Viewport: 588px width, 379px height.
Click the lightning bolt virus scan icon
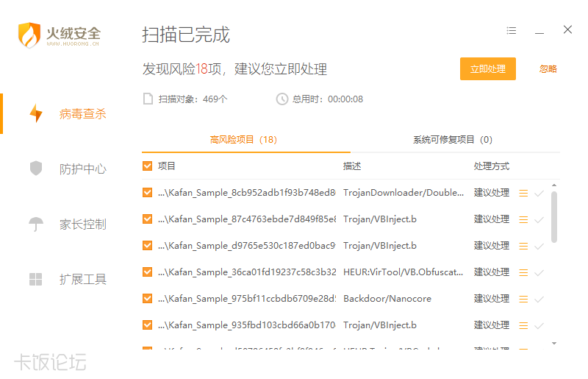(x=36, y=113)
